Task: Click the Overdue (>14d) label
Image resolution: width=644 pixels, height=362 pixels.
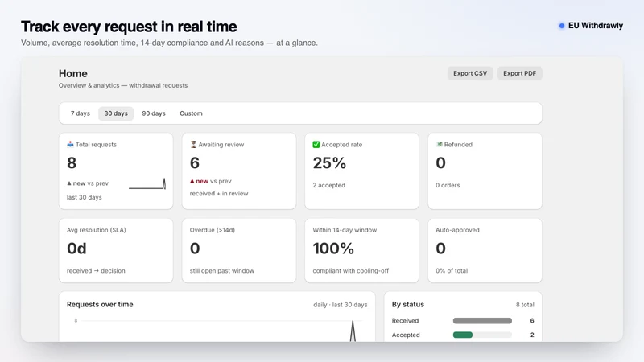Action: [x=213, y=230]
